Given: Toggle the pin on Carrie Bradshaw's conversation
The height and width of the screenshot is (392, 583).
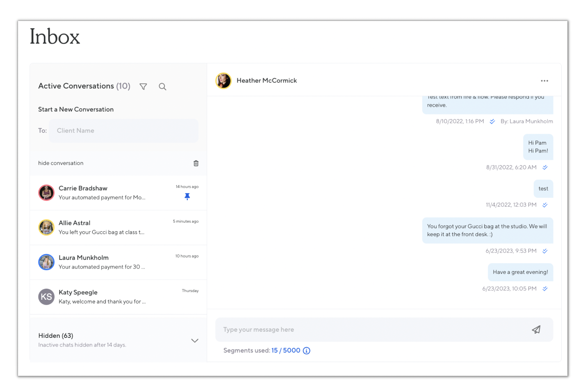Looking at the screenshot, I should point(187,196).
